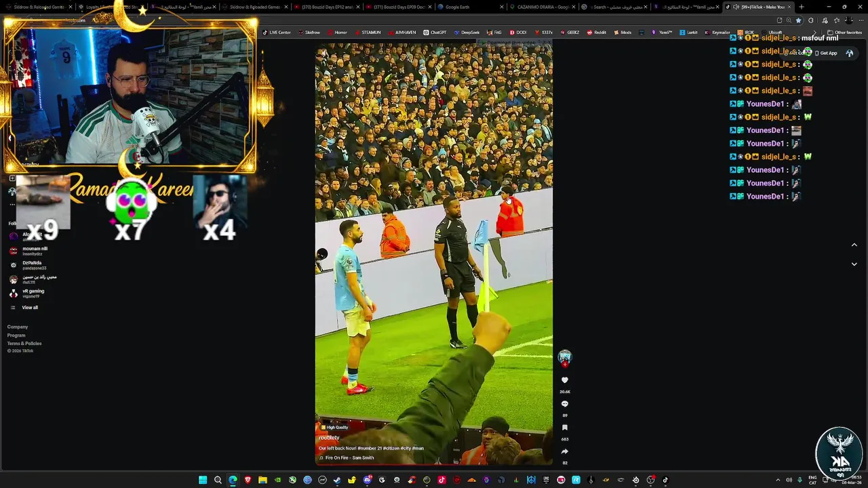Switch the ENG keyboard language indicator
868x488 pixels.
click(812, 480)
